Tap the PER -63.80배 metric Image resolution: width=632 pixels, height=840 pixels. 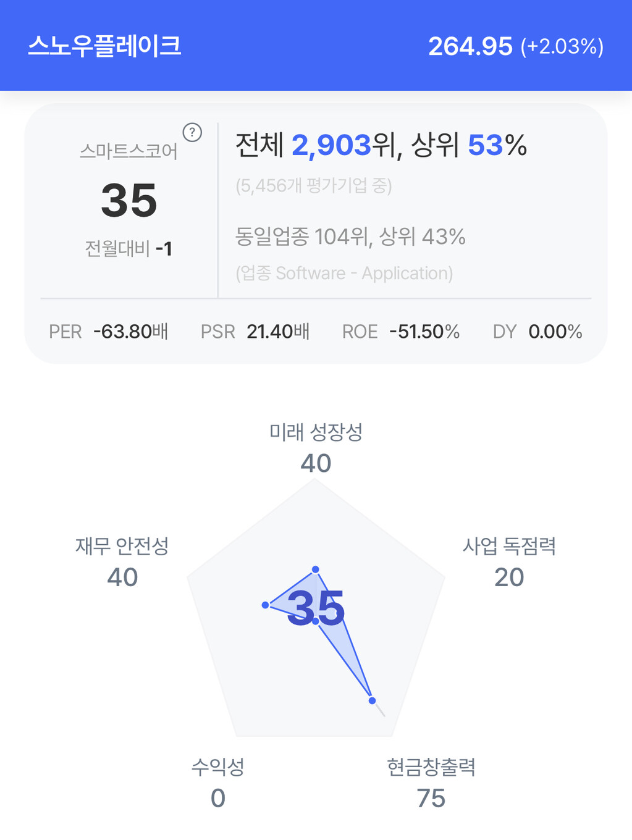(x=108, y=332)
